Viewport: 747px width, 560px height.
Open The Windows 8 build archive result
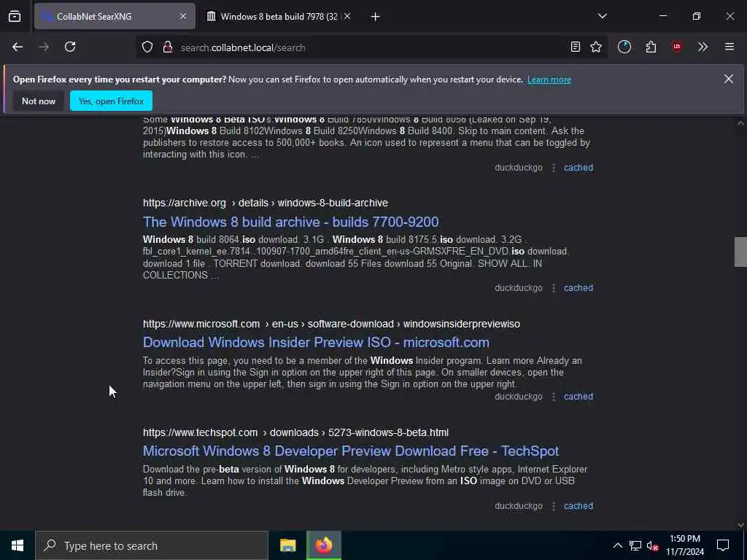[290, 222]
